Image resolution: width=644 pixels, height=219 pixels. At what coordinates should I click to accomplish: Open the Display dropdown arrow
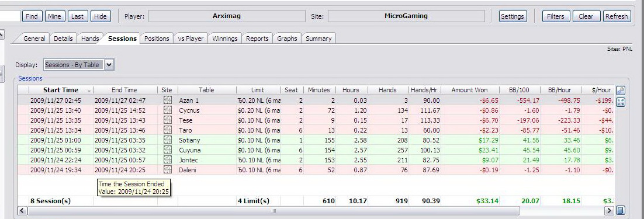(109, 65)
